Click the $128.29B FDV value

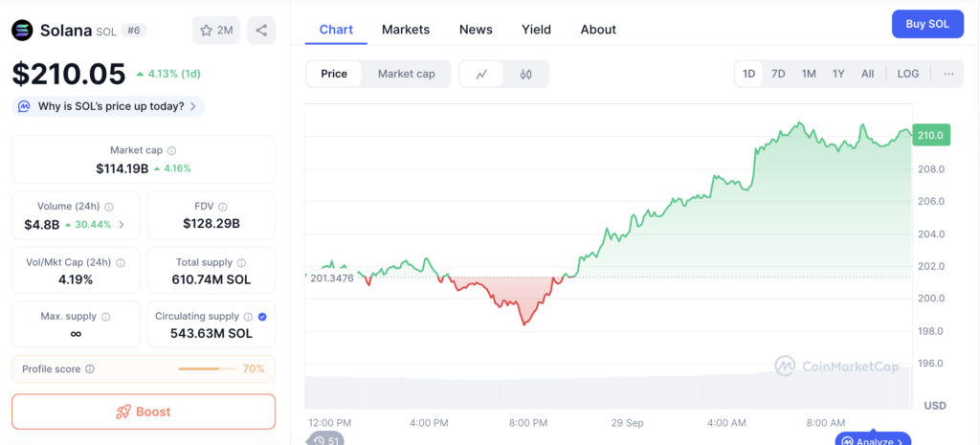pos(212,224)
